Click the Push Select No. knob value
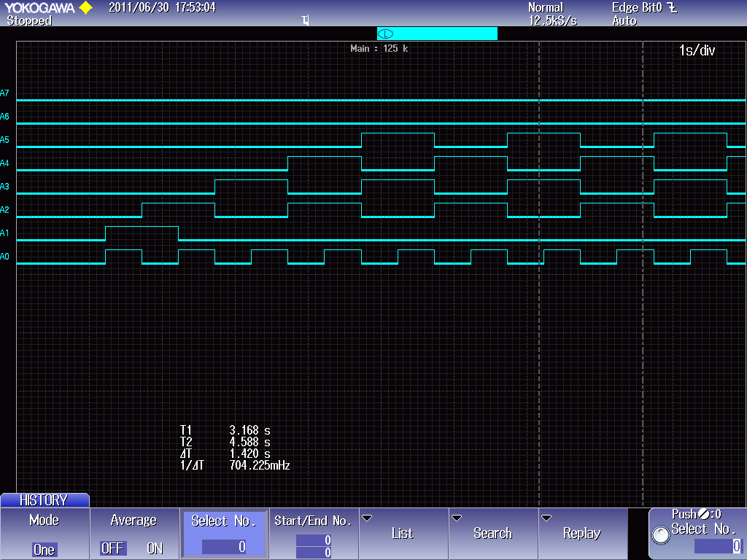 [x=717, y=545]
